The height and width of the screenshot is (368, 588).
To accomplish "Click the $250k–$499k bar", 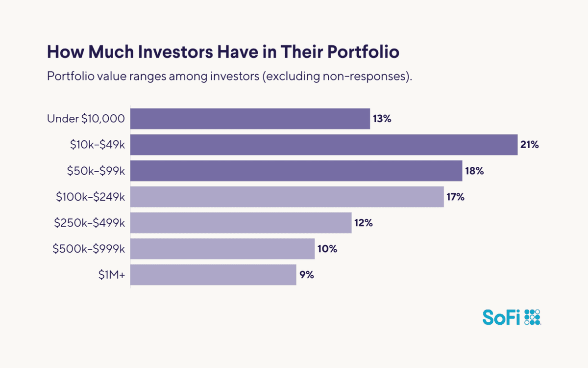I will [x=241, y=223].
